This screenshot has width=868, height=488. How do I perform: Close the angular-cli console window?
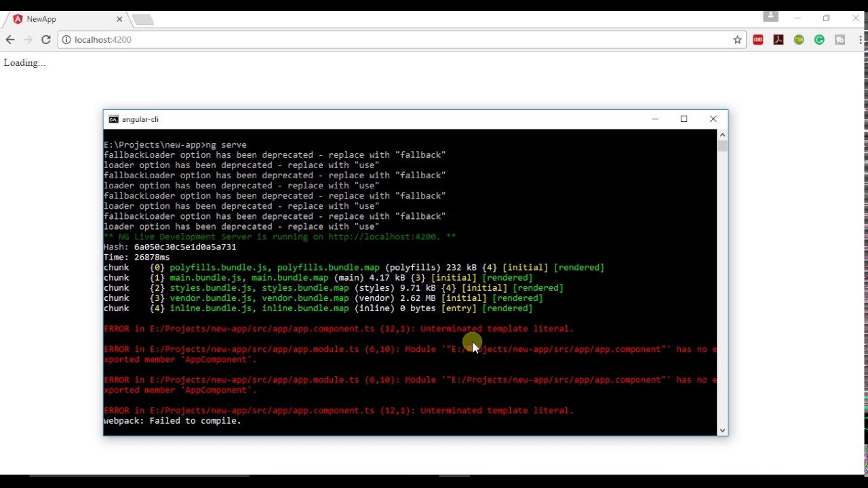[x=713, y=119]
